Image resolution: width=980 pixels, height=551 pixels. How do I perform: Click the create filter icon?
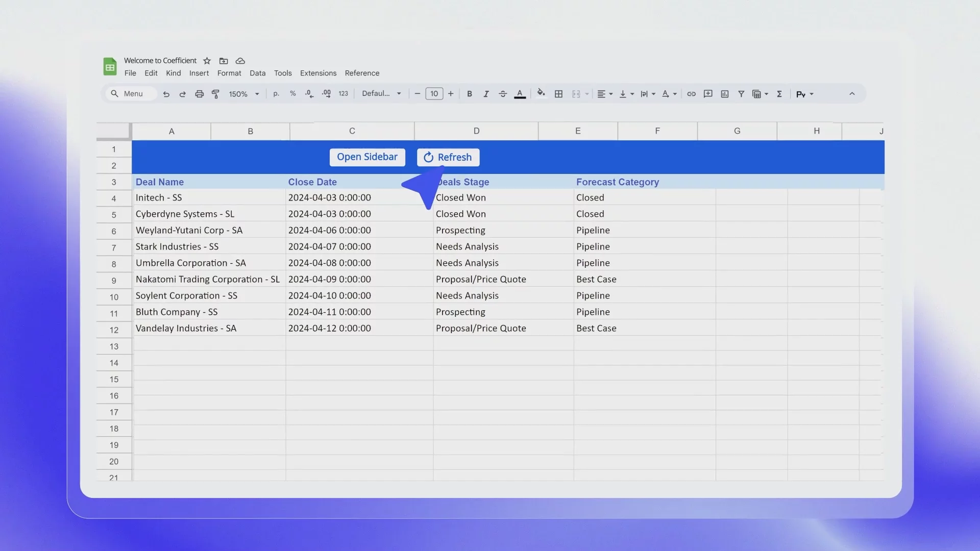pyautogui.click(x=741, y=94)
